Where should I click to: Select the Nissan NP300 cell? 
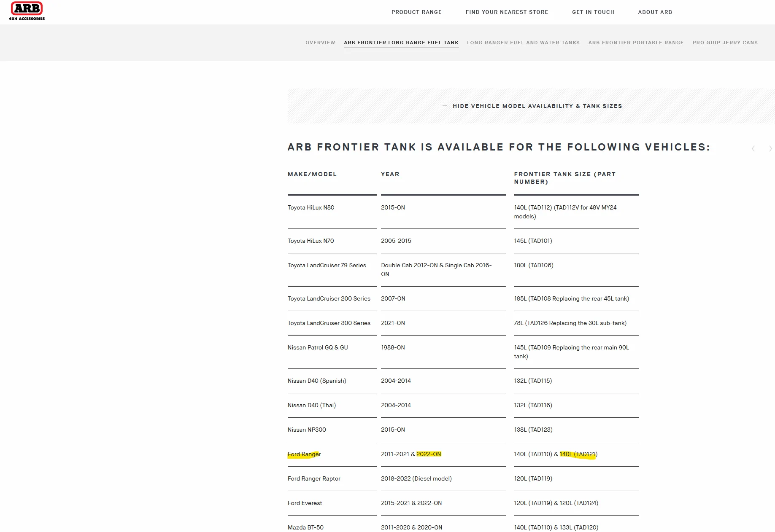point(307,430)
